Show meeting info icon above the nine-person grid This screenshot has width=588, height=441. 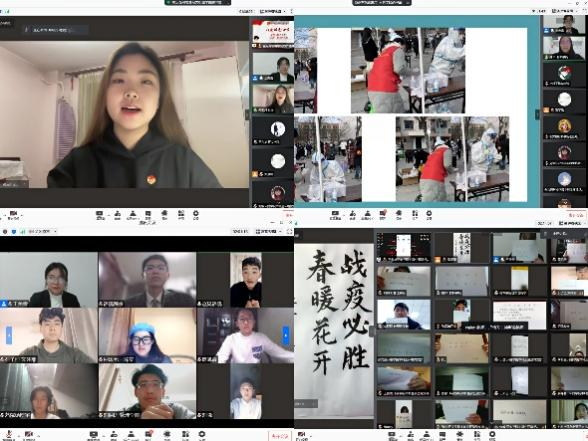[5, 232]
